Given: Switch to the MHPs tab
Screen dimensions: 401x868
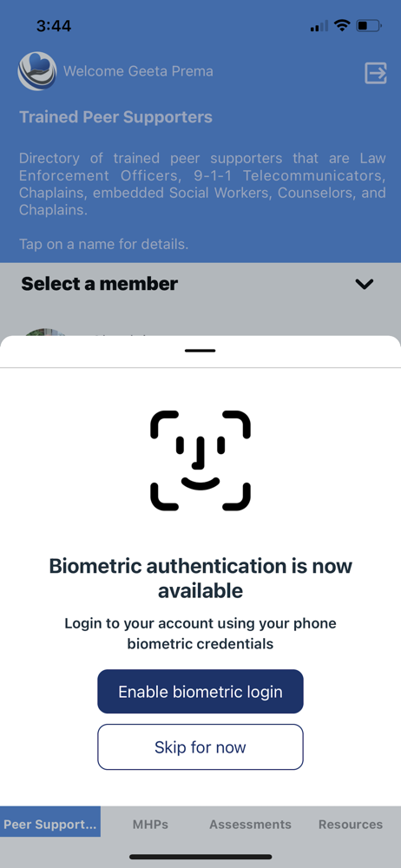Looking at the screenshot, I should pos(151,825).
